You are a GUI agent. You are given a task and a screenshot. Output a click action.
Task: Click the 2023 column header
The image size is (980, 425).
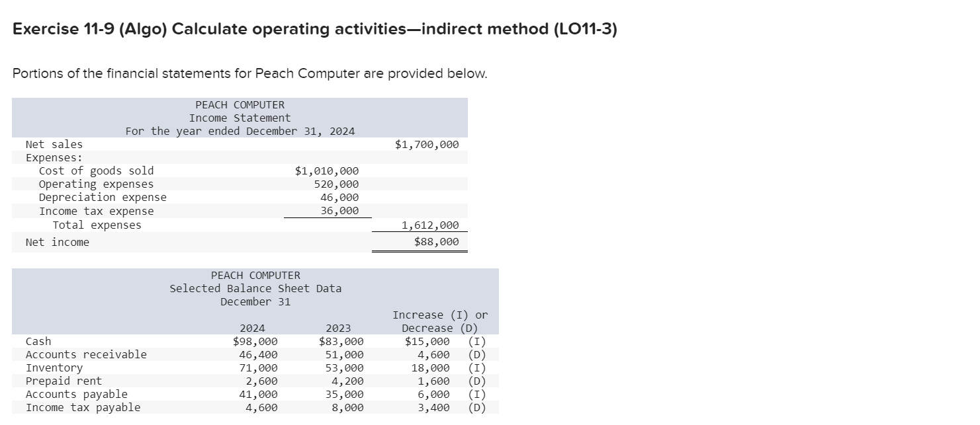tap(338, 328)
